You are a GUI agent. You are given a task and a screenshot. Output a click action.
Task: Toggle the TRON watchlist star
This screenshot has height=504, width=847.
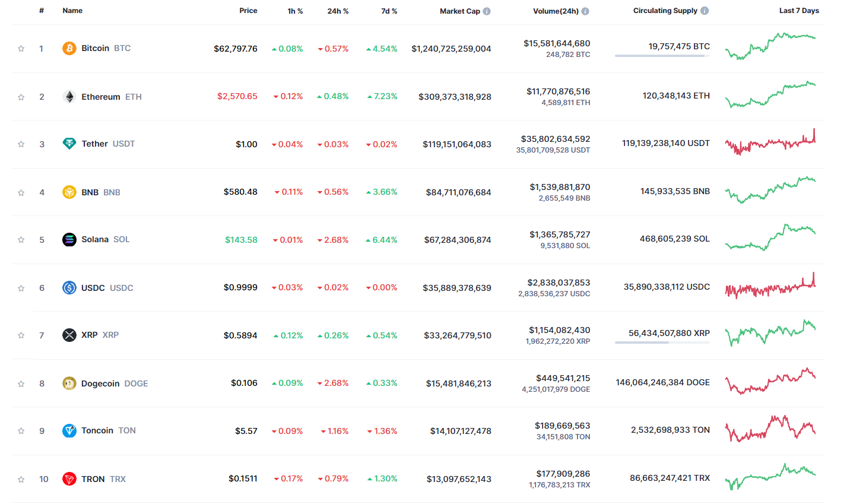tap(21, 479)
